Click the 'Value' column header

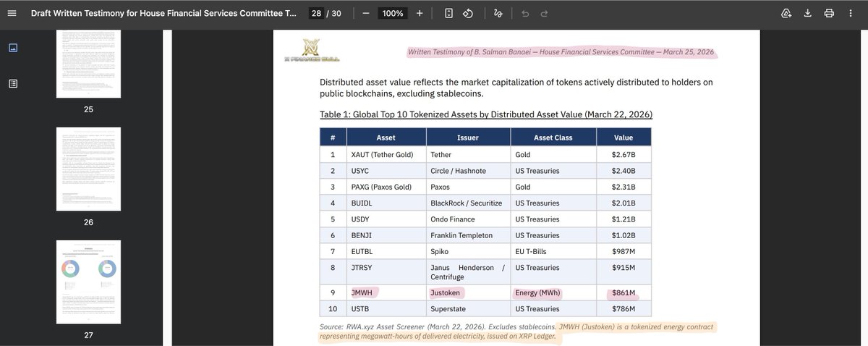click(x=624, y=138)
